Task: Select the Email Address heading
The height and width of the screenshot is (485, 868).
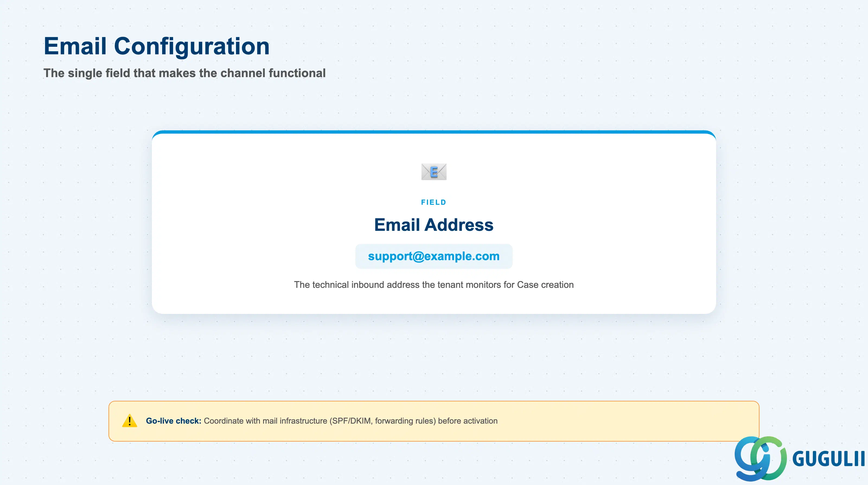Action: (x=434, y=225)
